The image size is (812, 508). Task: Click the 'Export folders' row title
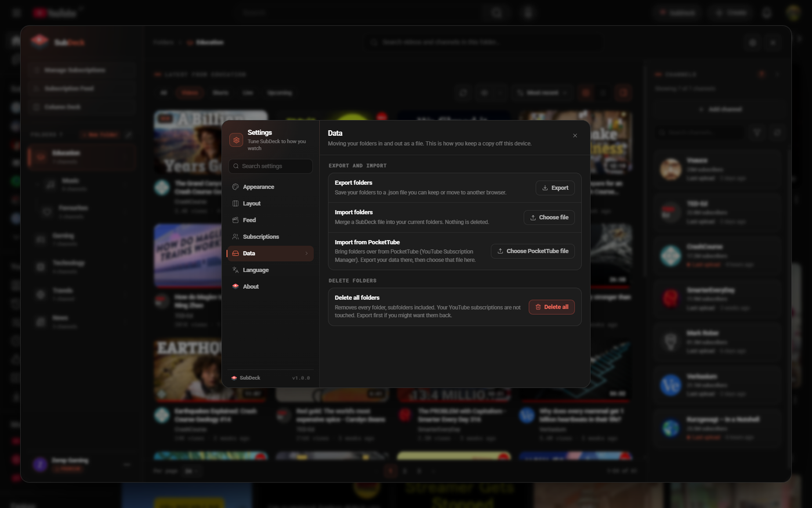point(353,183)
